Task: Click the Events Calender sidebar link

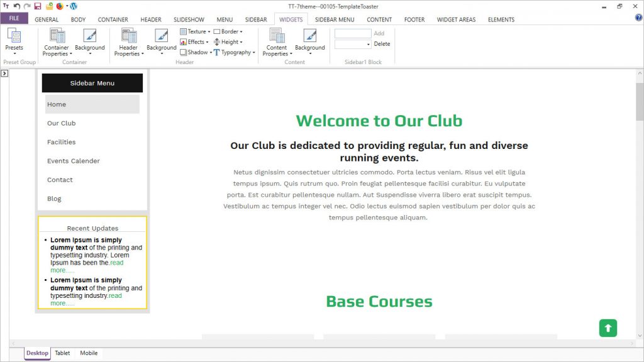Action: click(x=74, y=161)
